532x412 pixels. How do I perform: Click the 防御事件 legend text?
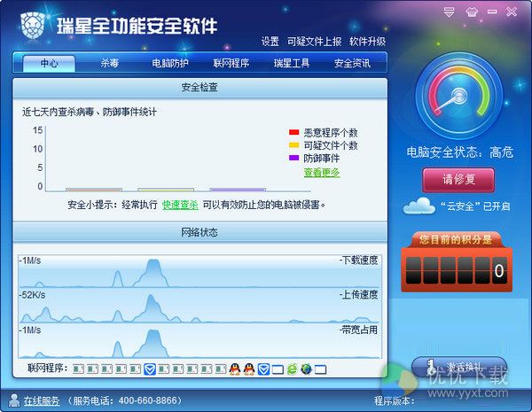tap(322, 158)
